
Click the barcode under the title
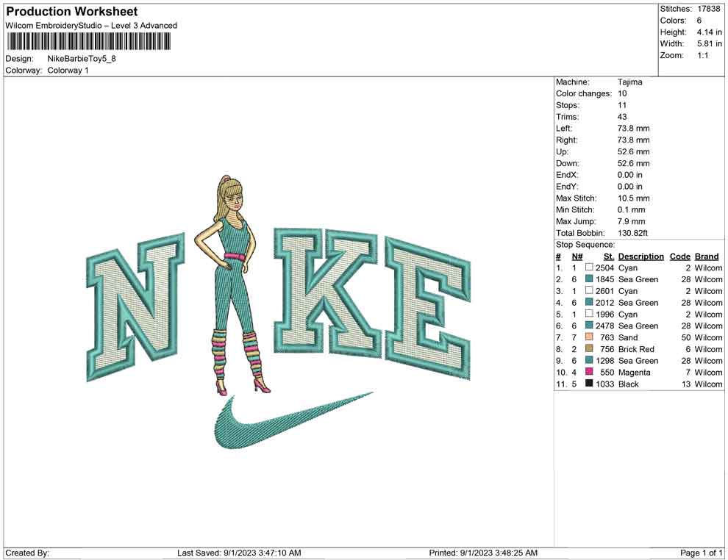[88, 41]
